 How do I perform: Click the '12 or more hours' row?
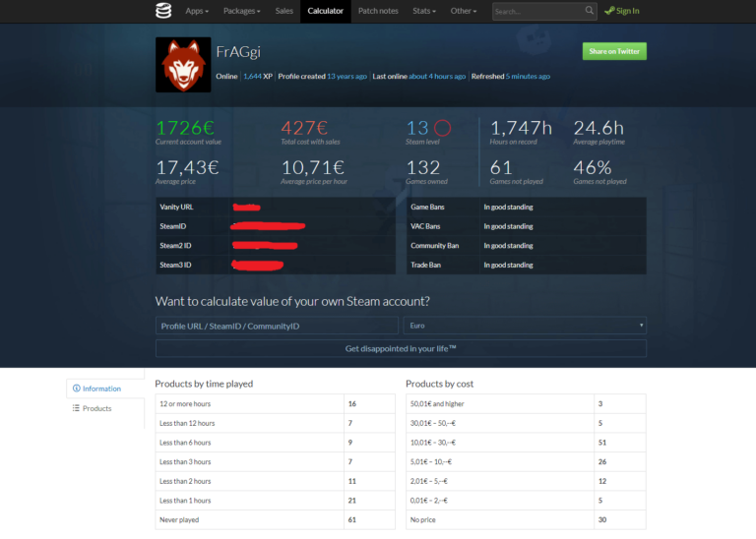point(275,403)
